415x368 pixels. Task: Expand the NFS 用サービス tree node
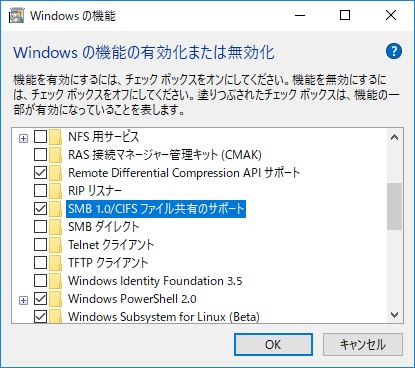[23, 138]
